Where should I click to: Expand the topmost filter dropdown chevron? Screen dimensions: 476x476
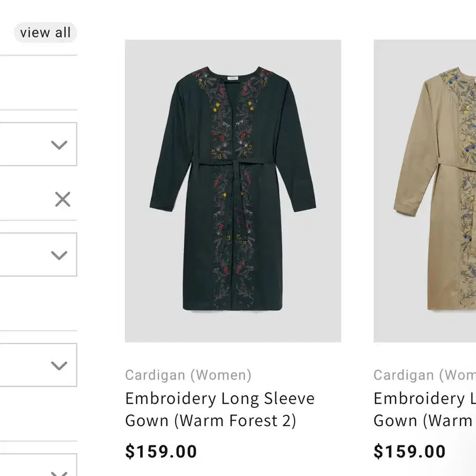59,145
